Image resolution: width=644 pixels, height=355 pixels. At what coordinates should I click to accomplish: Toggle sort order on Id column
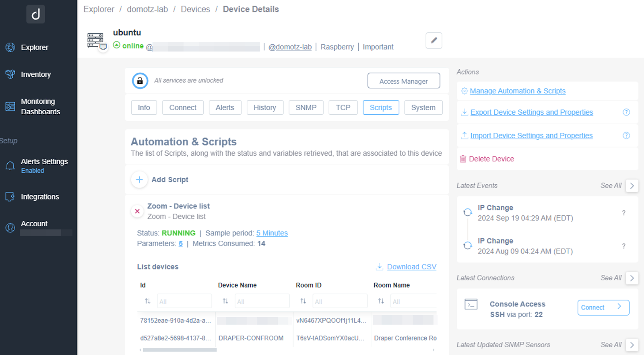click(x=148, y=301)
